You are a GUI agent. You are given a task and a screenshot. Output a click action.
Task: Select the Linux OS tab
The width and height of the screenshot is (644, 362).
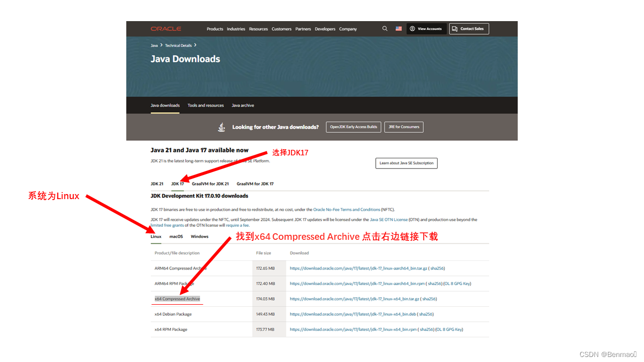[156, 237]
